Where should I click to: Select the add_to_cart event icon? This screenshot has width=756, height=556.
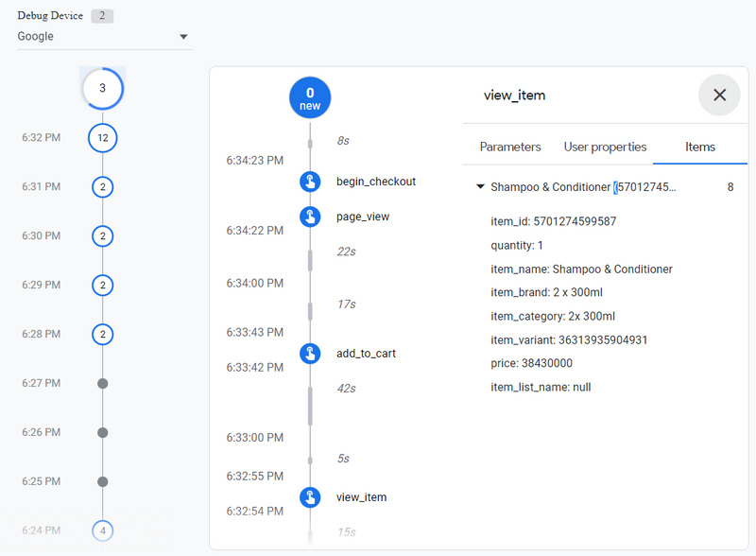pos(310,354)
